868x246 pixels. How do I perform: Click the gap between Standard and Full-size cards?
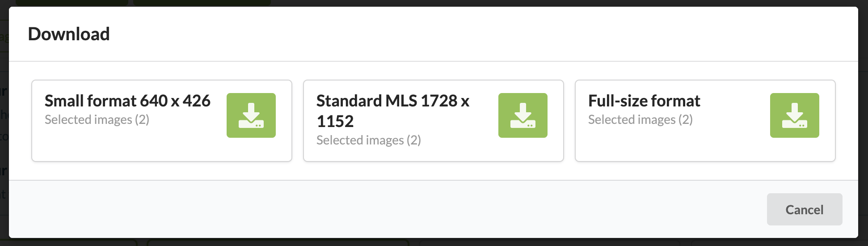click(569, 121)
